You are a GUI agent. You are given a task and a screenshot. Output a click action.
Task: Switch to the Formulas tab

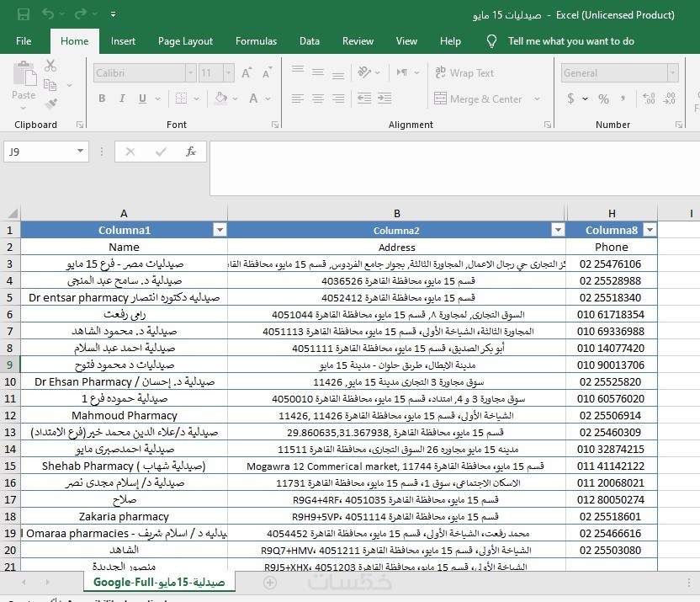click(257, 41)
